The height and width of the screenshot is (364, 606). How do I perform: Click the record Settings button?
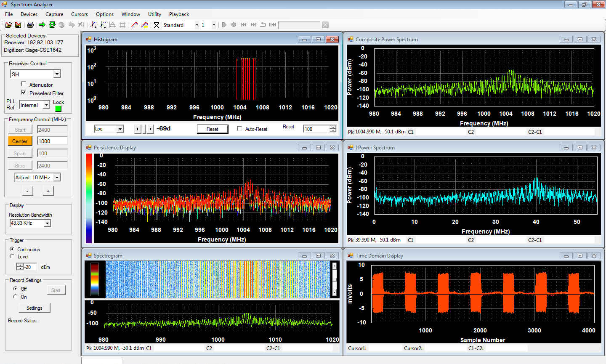point(34,308)
